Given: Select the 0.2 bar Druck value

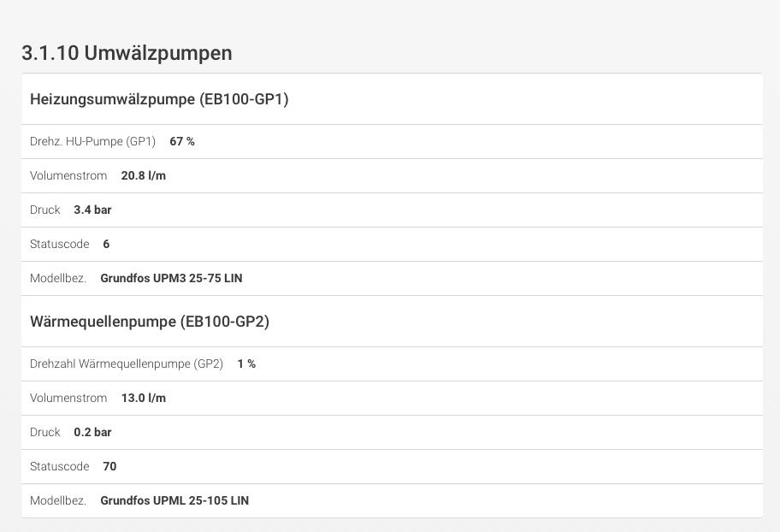Looking at the screenshot, I should [92, 432].
